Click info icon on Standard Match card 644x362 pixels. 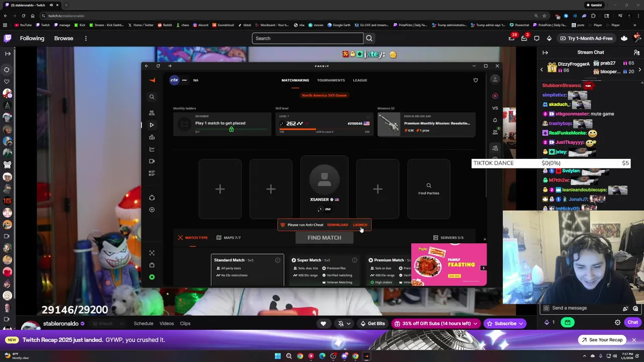point(277,260)
